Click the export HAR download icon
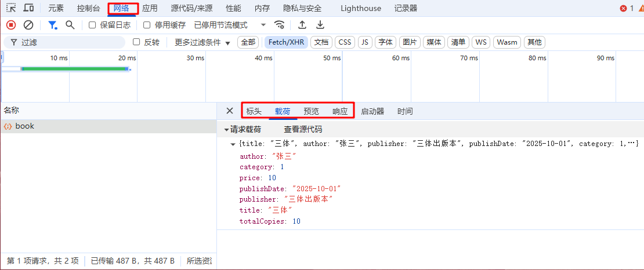Image resolution: width=644 pixels, height=270 pixels. (320, 25)
